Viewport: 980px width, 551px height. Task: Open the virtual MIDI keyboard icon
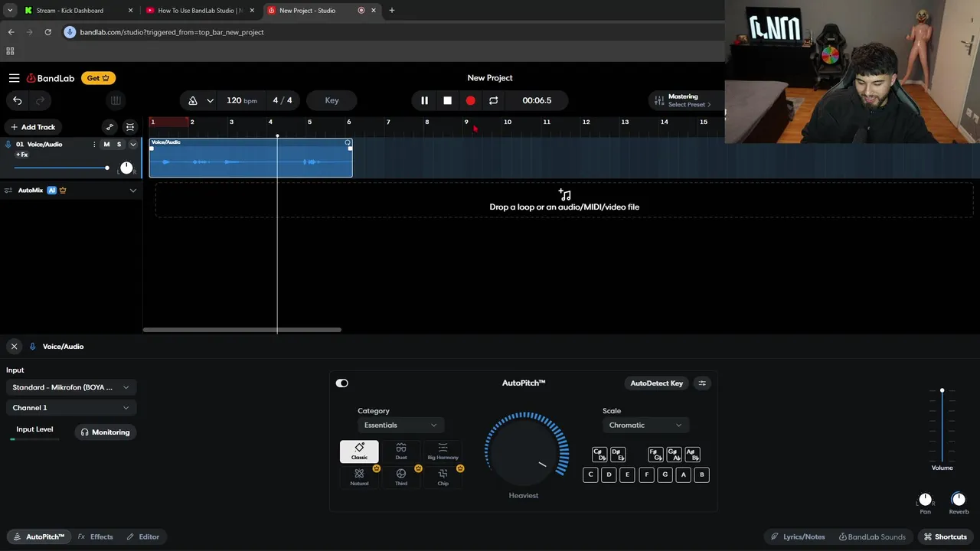point(116,100)
